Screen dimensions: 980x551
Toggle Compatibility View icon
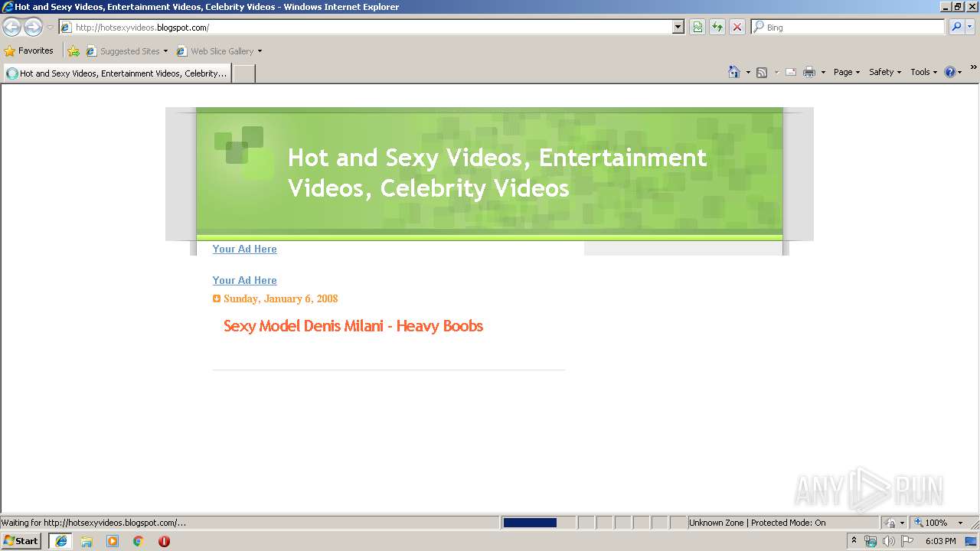point(697,28)
